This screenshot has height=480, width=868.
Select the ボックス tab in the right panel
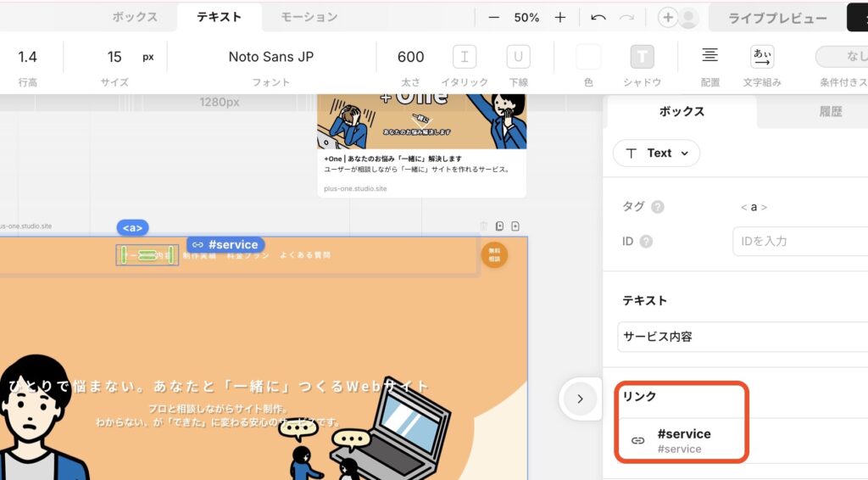(x=682, y=111)
